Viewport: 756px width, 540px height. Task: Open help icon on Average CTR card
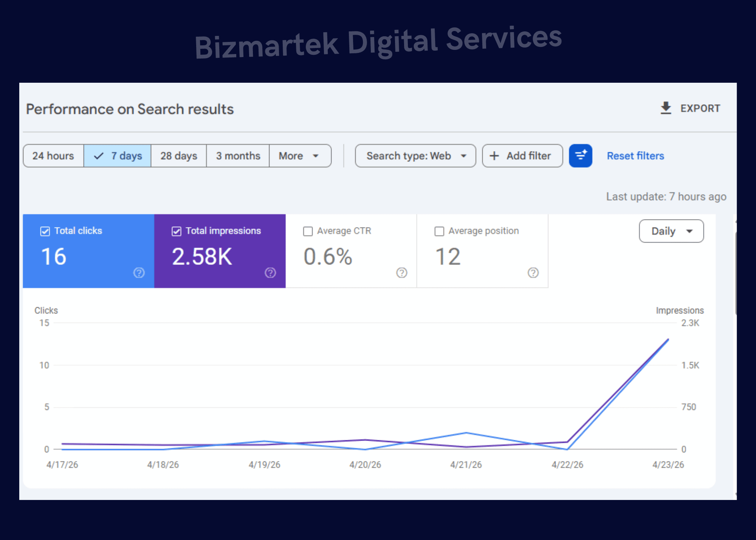(401, 272)
